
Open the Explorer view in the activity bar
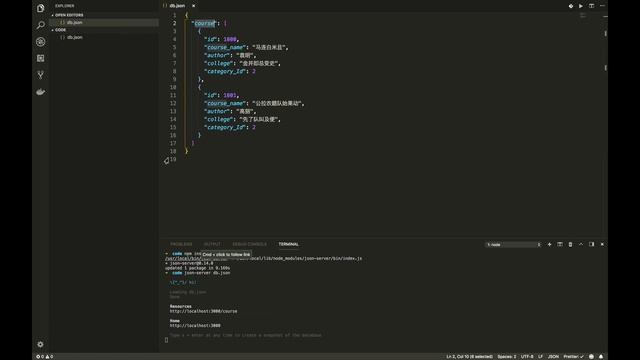40,8
